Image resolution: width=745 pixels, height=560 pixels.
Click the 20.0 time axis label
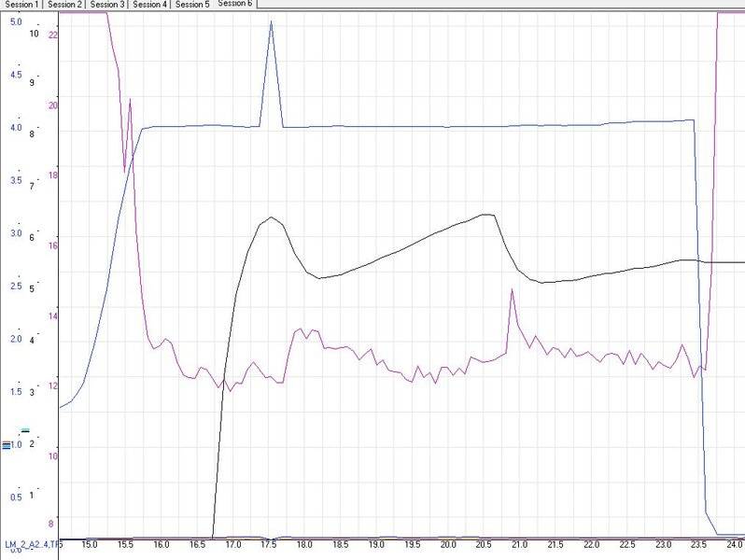click(x=448, y=544)
